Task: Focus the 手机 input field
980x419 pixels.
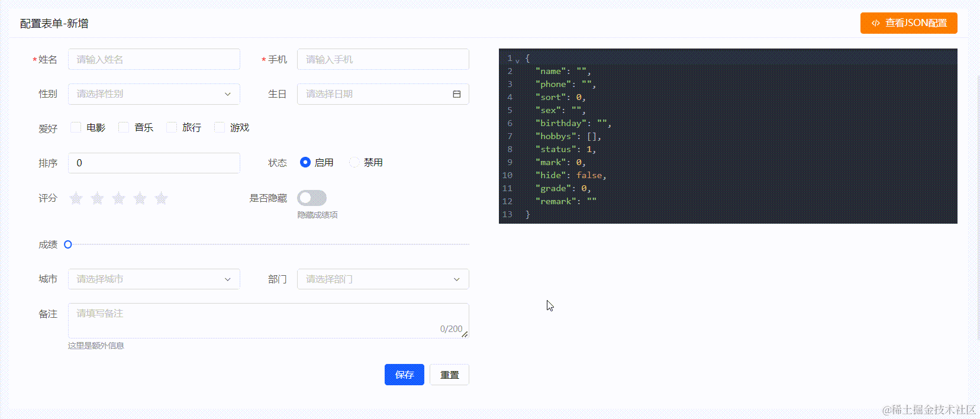Action: [x=383, y=59]
